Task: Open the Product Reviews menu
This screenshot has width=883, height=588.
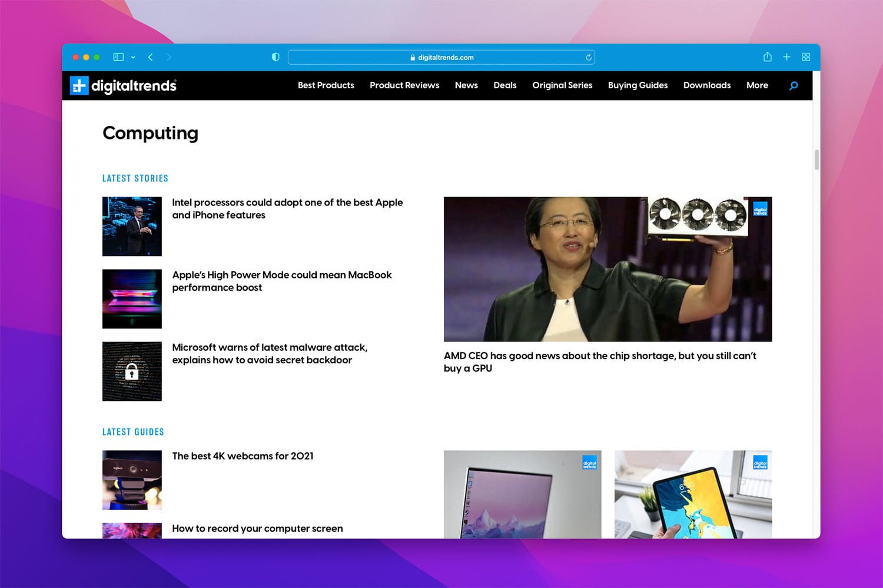Action: click(404, 85)
